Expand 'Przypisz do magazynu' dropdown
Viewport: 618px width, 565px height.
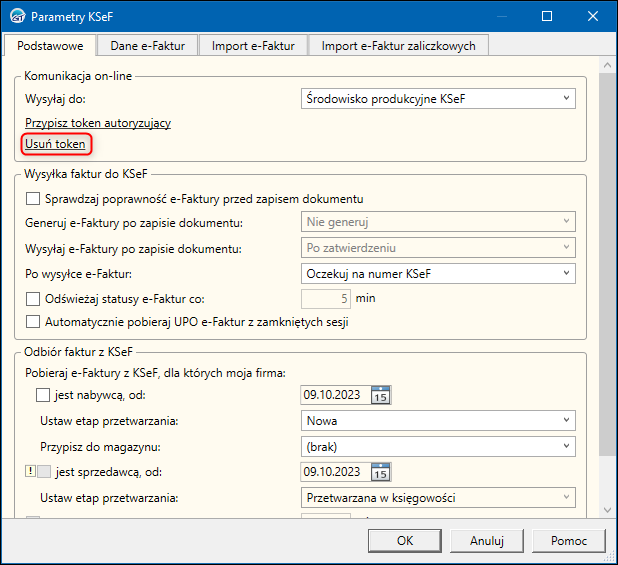pos(438,446)
